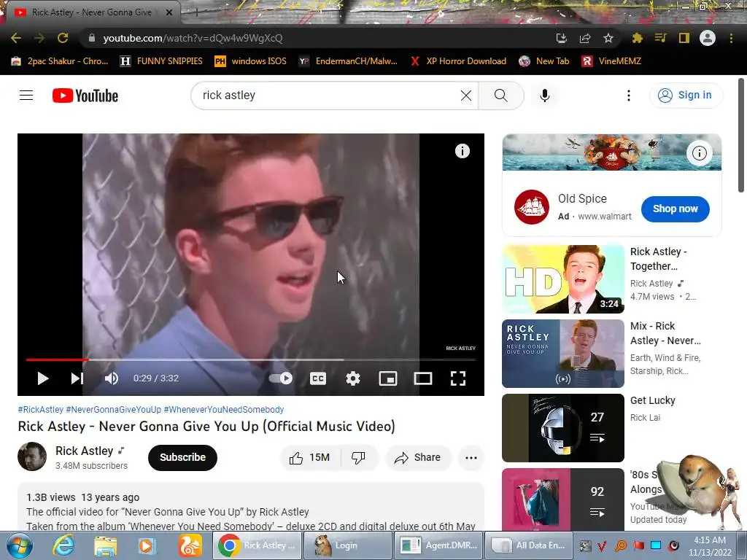Toggle Chrome side panel
Screen dimensions: 747x560
(684, 38)
